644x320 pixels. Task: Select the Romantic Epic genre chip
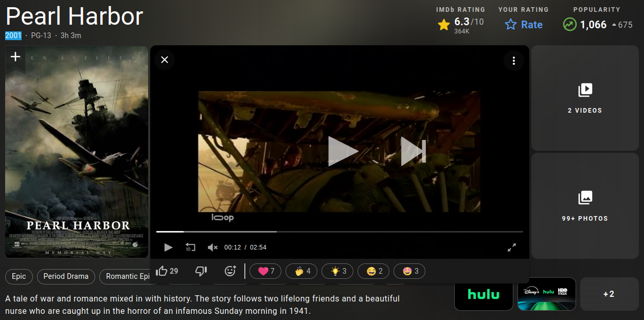[125, 276]
